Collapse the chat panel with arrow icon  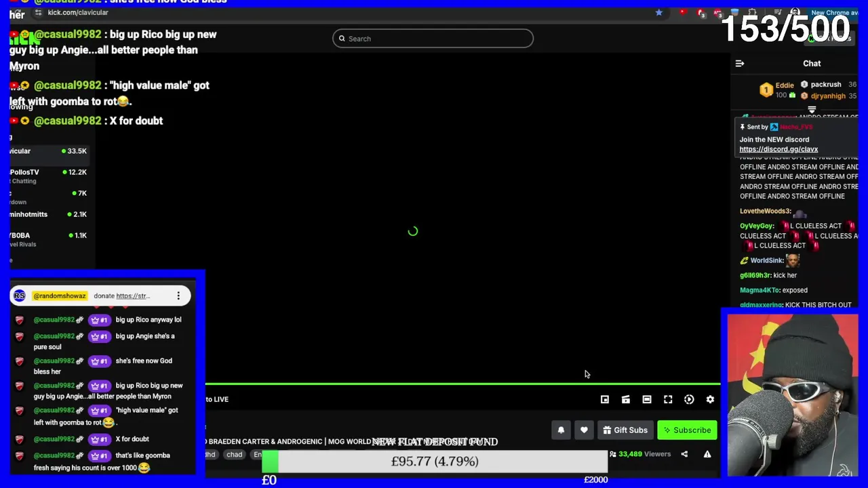pyautogui.click(x=740, y=64)
